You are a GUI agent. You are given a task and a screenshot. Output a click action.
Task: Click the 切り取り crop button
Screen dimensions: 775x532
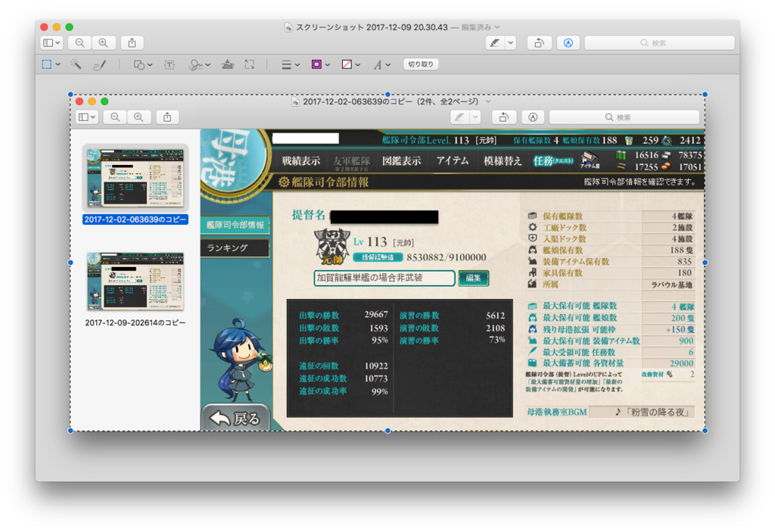click(421, 64)
